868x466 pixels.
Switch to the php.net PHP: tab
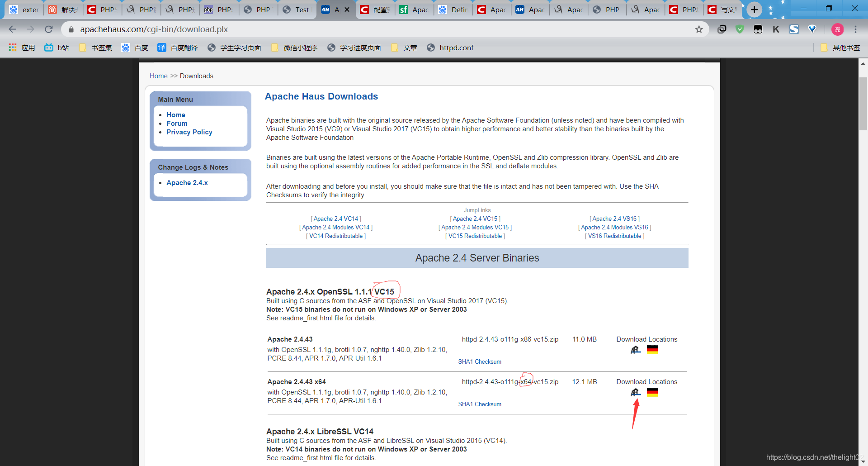pyautogui.click(x=219, y=10)
